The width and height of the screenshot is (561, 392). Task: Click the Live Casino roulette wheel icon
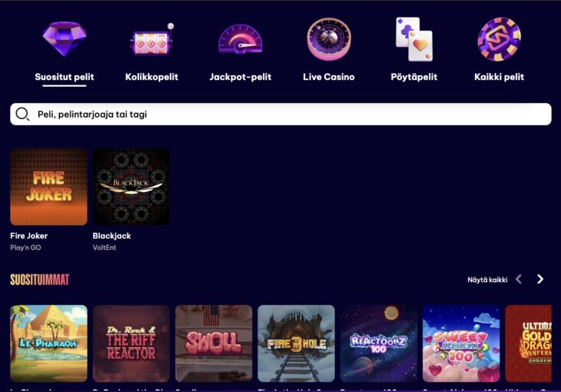pyautogui.click(x=329, y=39)
